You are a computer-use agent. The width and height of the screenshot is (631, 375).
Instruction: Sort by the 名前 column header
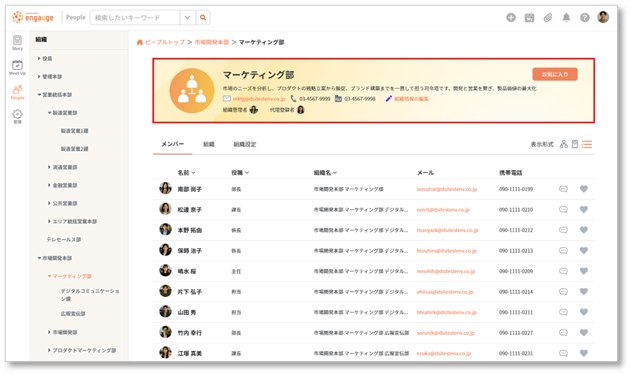pyautogui.click(x=186, y=173)
